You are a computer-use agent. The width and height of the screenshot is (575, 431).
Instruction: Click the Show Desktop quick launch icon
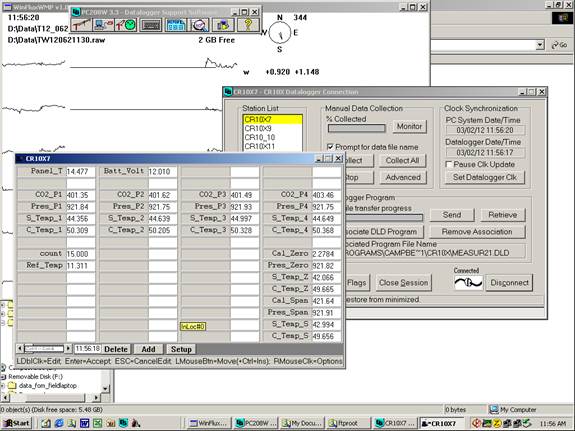pos(46,423)
